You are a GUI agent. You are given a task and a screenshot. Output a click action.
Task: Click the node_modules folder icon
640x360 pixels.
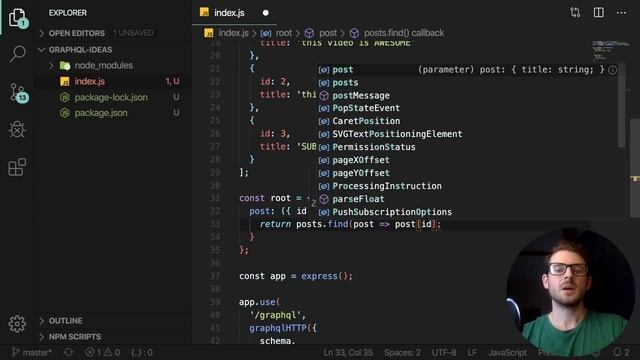click(x=65, y=65)
